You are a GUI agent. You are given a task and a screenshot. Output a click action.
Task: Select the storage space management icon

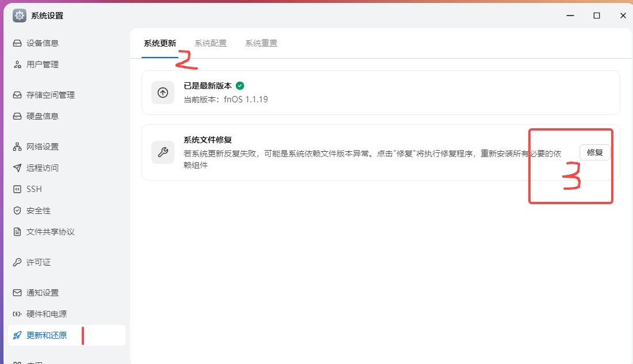coord(17,95)
